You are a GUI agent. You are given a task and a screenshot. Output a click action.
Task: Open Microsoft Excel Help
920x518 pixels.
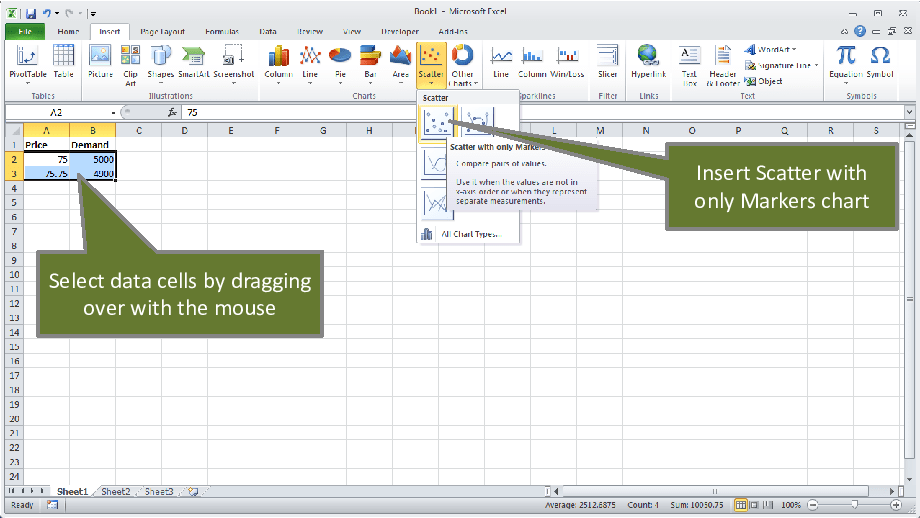860,32
